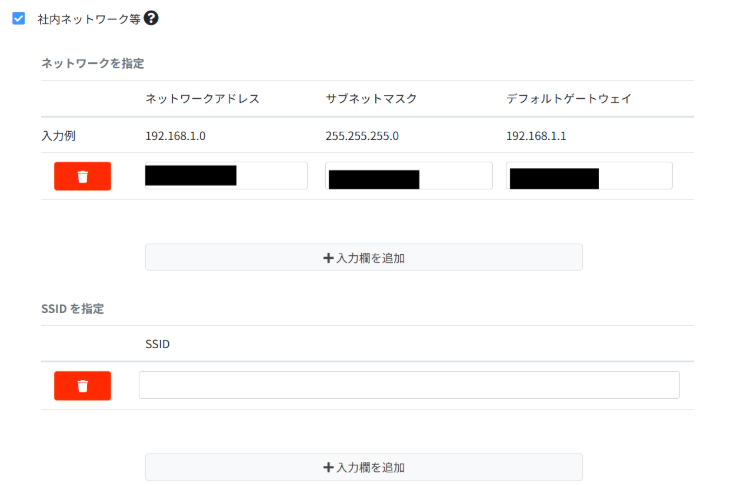Click plus icon in SSID 入力欄を追加 button
This screenshot has height=486, width=747.
tap(328, 467)
